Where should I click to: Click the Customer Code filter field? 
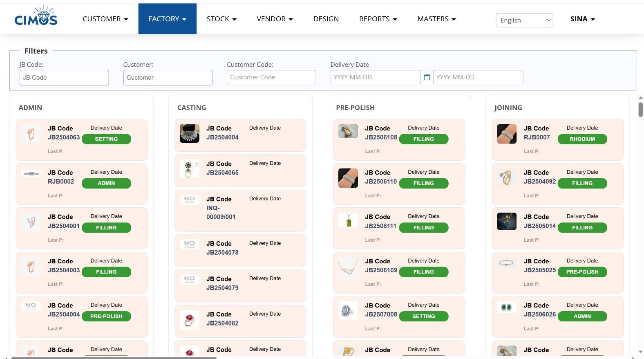pyautogui.click(x=271, y=77)
